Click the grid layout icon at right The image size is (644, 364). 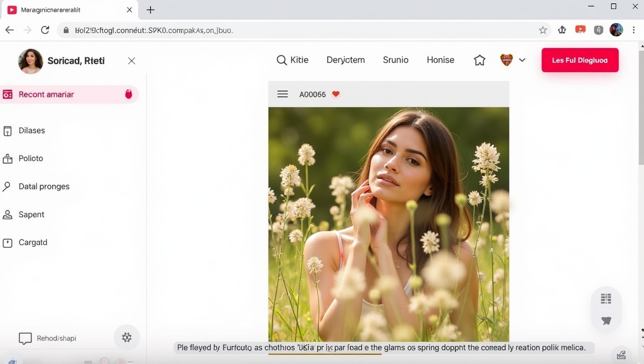(606, 299)
